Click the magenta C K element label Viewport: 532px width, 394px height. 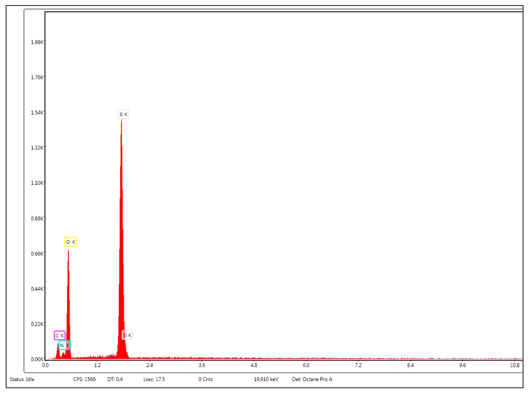coord(59,336)
